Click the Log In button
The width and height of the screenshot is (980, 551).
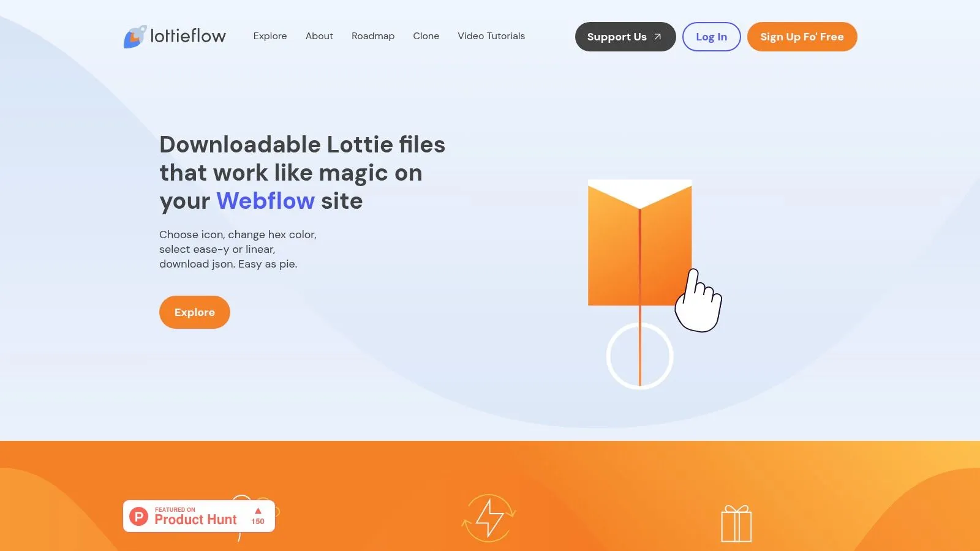click(712, 37)
